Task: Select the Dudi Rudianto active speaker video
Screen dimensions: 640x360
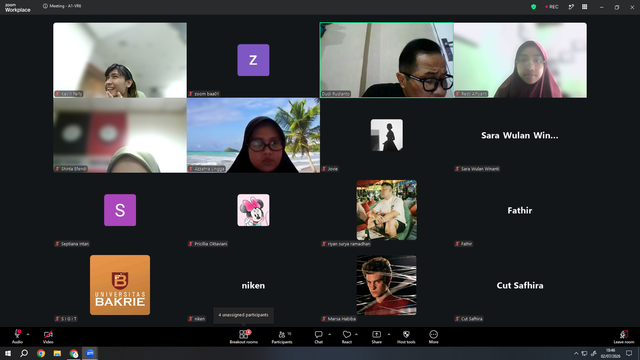Action: (387, 60)
